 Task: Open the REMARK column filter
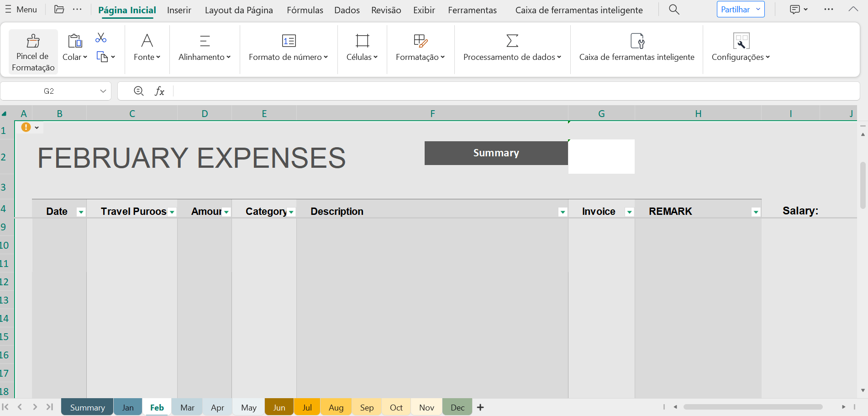pyautogui.click(x=756, y=211)
